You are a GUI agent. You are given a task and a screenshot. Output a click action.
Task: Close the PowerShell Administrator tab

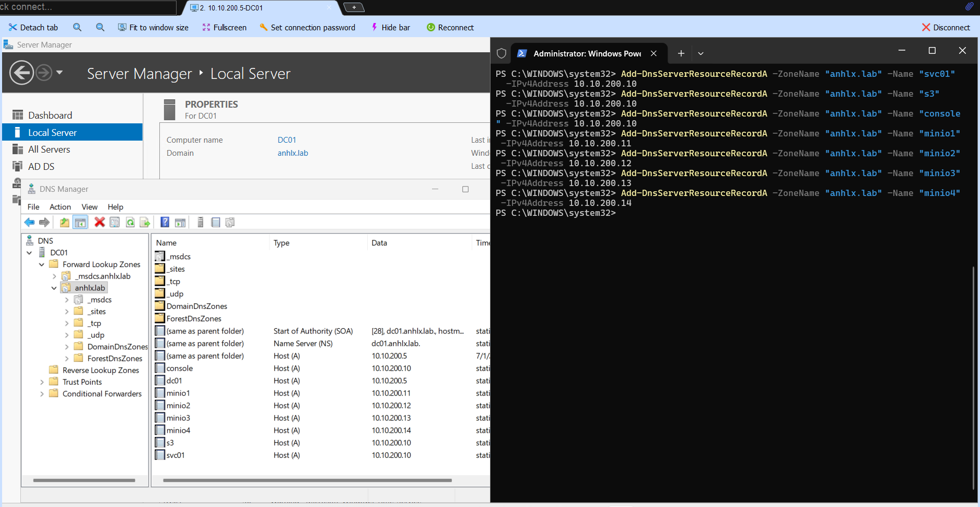coord(654,53)
